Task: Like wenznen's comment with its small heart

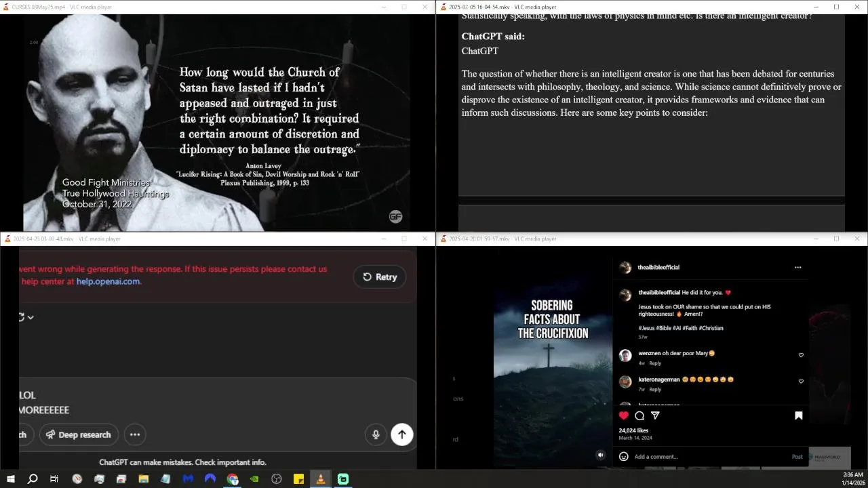Action: 801,355
